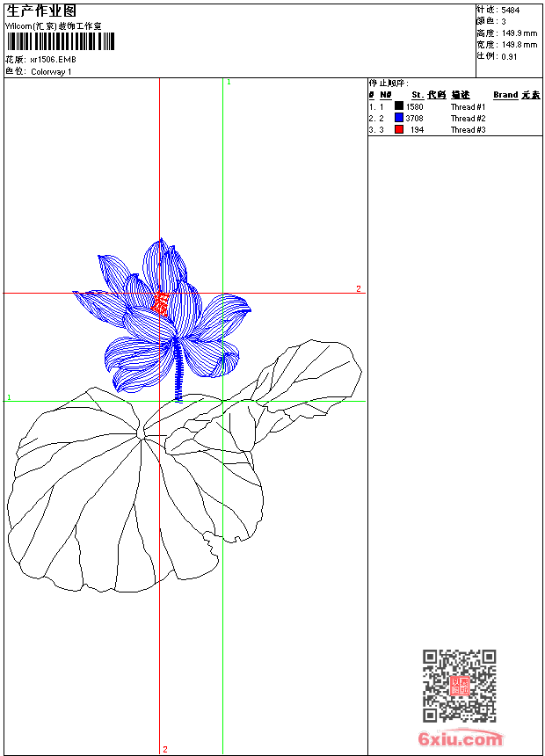Click the large black lotus leaf outline
This screenshot has width=545, height=756.
pos(135,490)
